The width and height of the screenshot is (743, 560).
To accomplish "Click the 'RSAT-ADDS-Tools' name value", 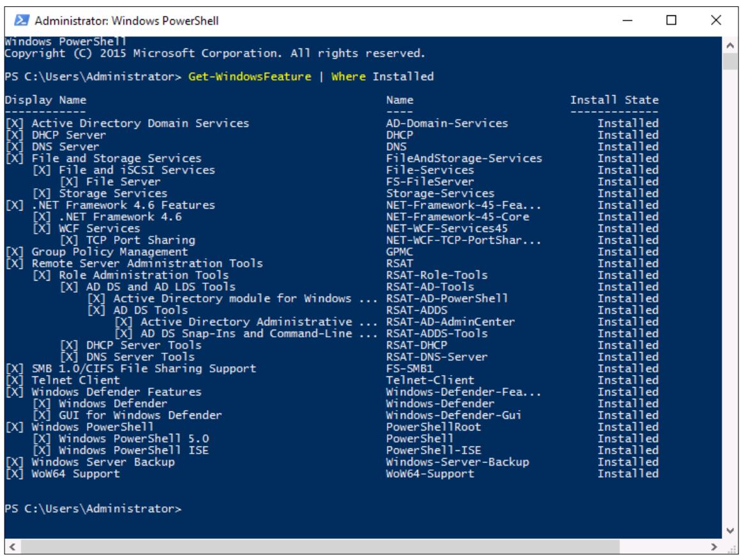I will [x=437, y=334].
